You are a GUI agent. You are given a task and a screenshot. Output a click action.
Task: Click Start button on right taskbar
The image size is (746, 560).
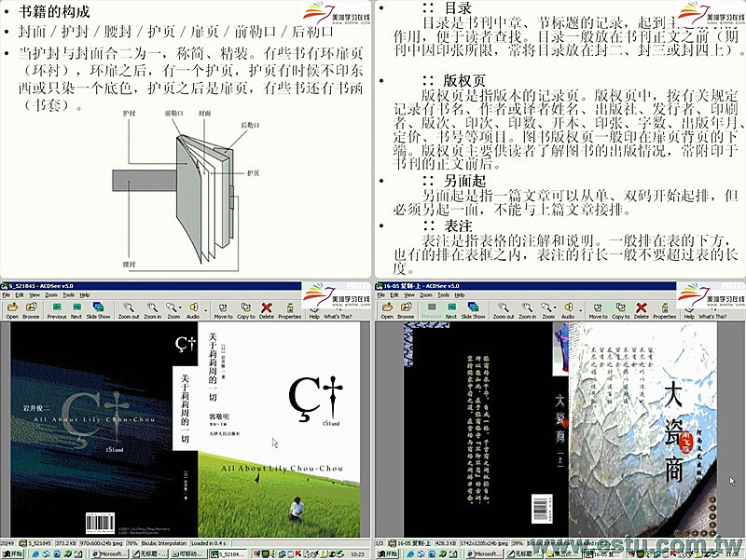click(x=387, y=553)
